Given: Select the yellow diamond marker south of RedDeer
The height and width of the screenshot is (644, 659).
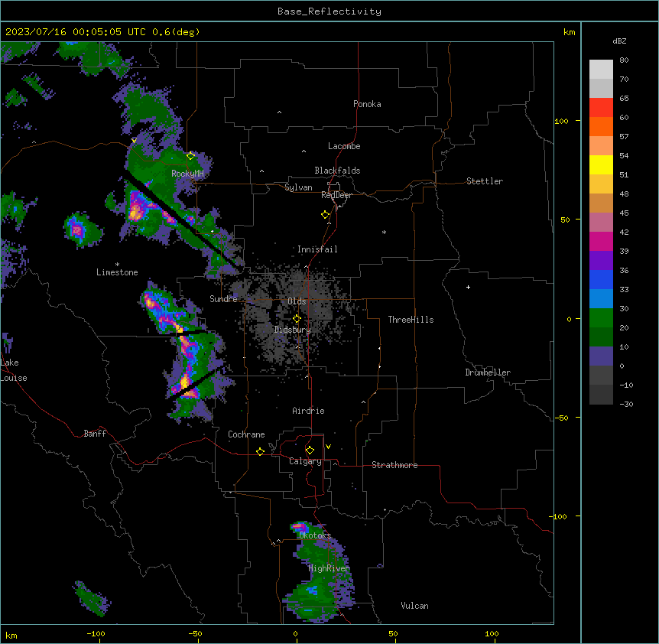Looking at the screenshot, I should (x=326, y=215).
